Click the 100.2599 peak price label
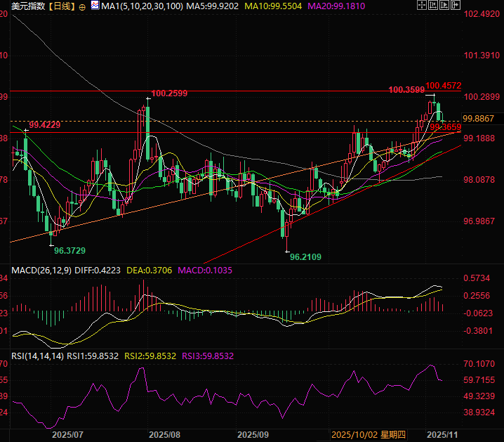 coord(168,93)
